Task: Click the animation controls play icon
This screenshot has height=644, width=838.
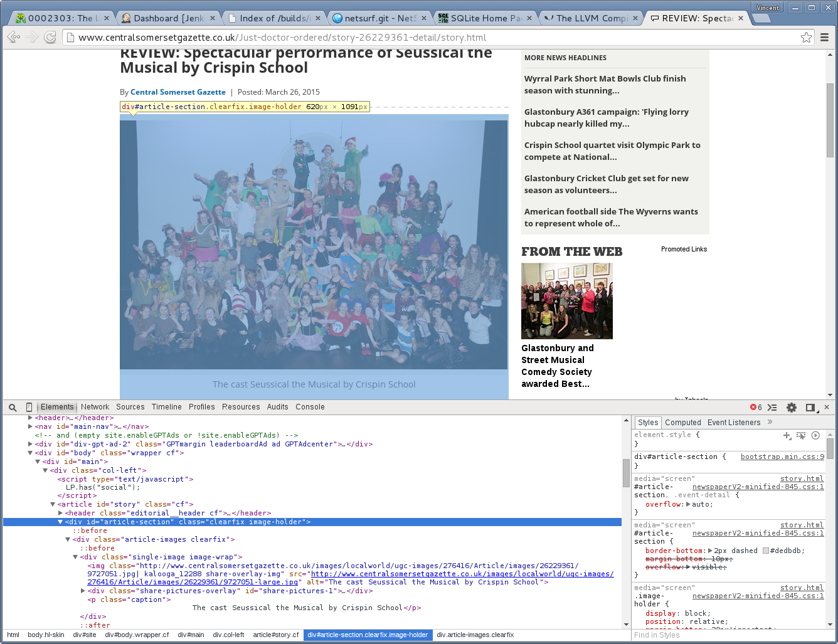Action: [x=815, y=435]
